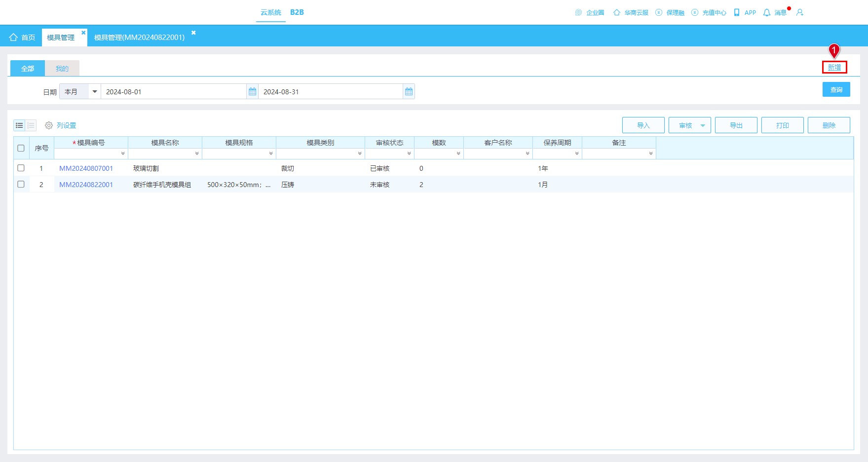868x462 pixels.
Task: Check the row for MM20240822001
Action: point(21,184)
